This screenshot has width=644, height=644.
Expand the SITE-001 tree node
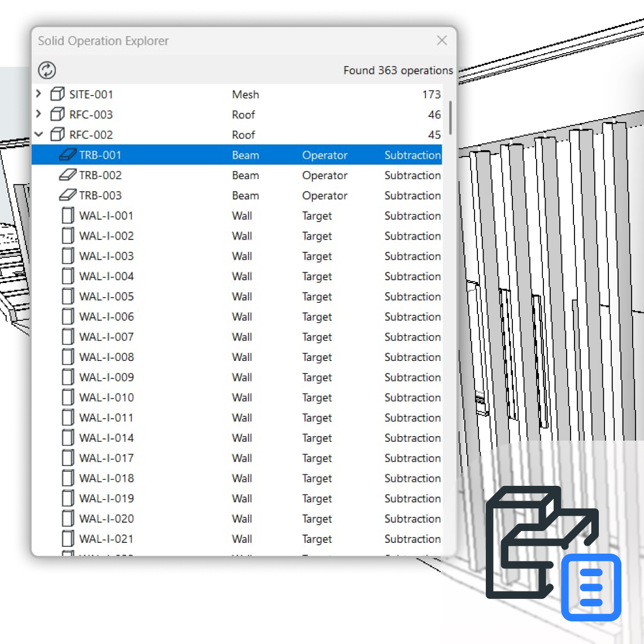click(x=38, y=94)
